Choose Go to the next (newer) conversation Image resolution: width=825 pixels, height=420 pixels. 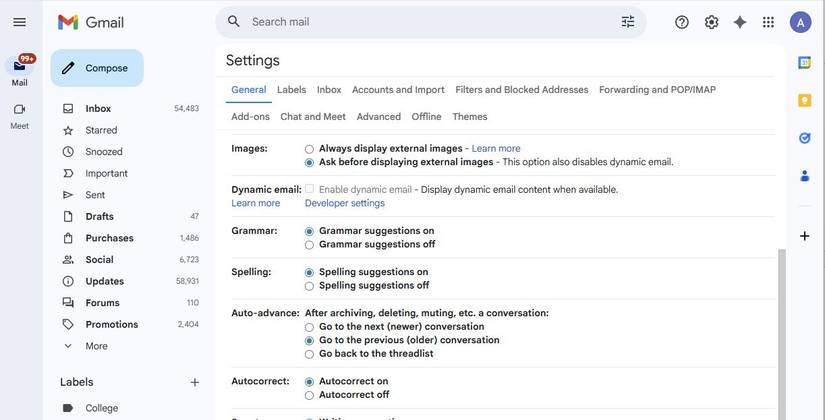(309, 327)
